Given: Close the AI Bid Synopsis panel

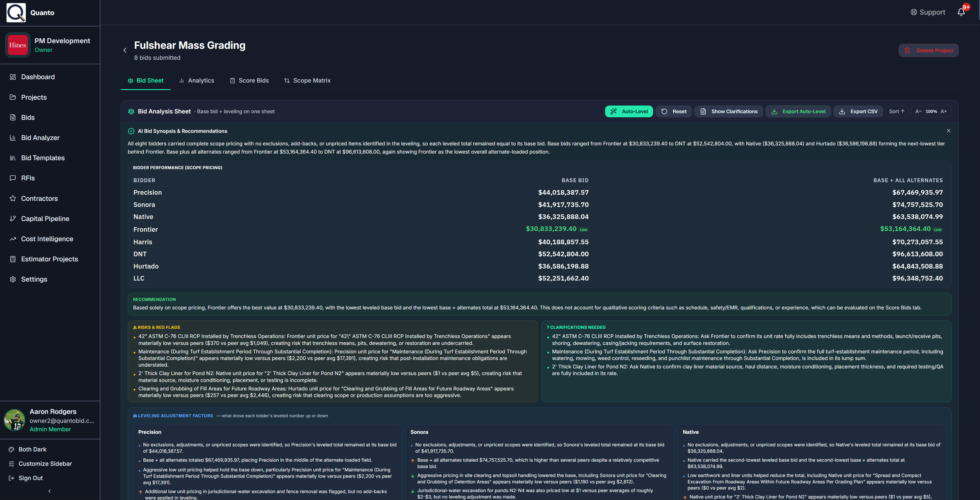Looking at the screenshot, I should pos(948,131).
